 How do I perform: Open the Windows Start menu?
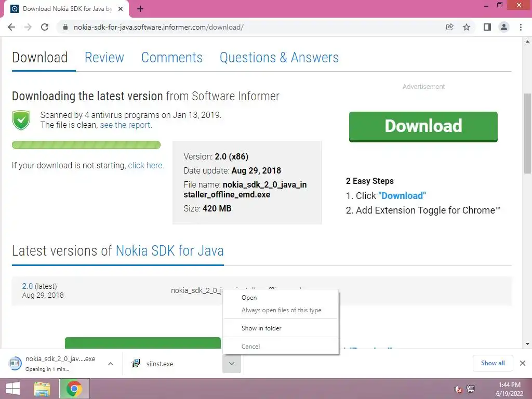pos(13,389)
